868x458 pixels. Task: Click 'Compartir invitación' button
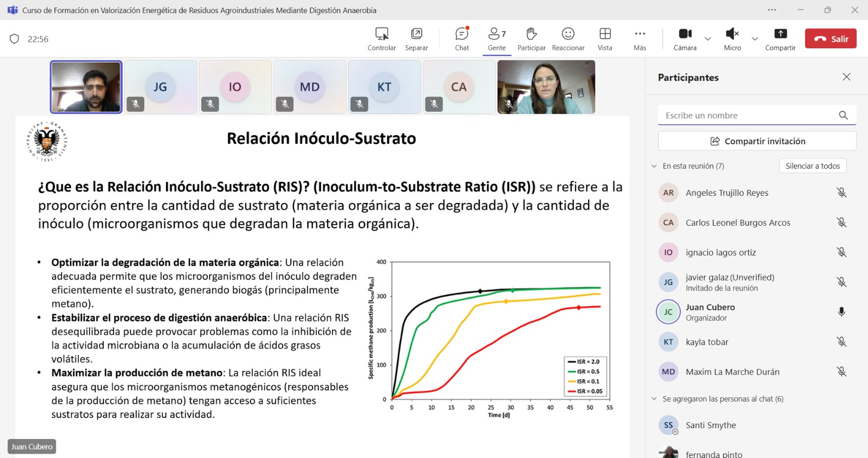pyautogui.click(x=757, y=141)
